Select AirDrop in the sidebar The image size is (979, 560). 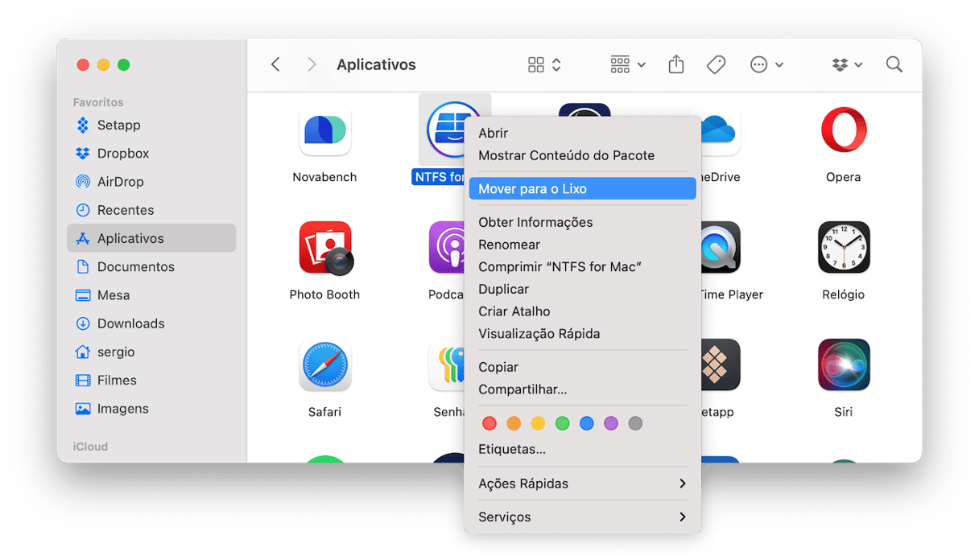pyautogui.click(x=151, y=182)
